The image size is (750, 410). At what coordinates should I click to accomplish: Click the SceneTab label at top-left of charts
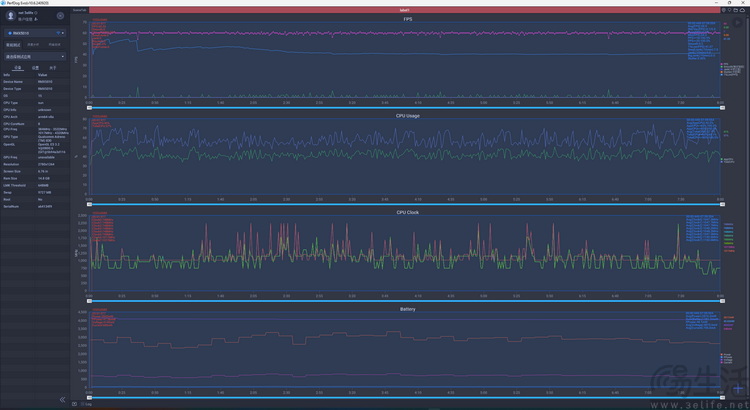pos(80,10)
